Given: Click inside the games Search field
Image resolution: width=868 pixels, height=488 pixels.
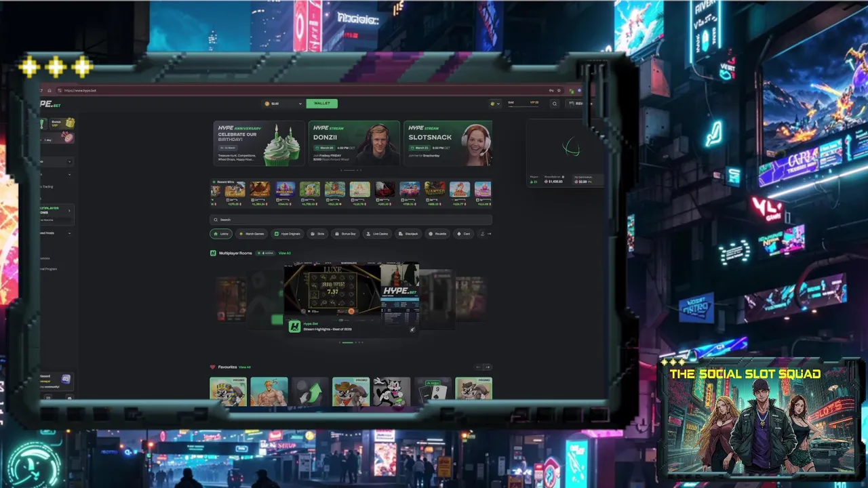Looking at the screenshot, I should coord(351,220).
